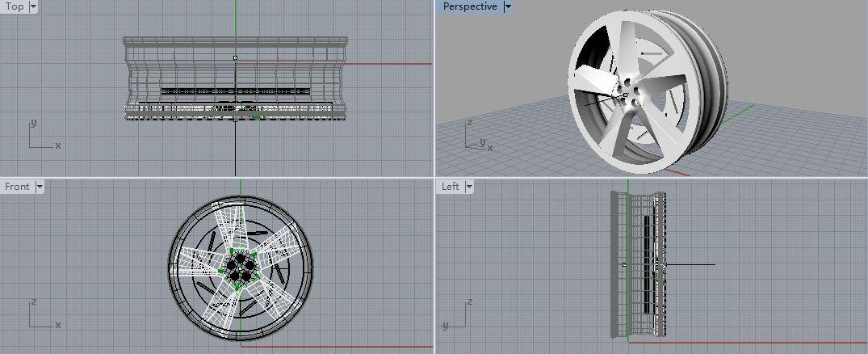This screenshot has height=354, width=868.
Task: Click the world axes icon in Front viewport
Action: click(44, 314)
